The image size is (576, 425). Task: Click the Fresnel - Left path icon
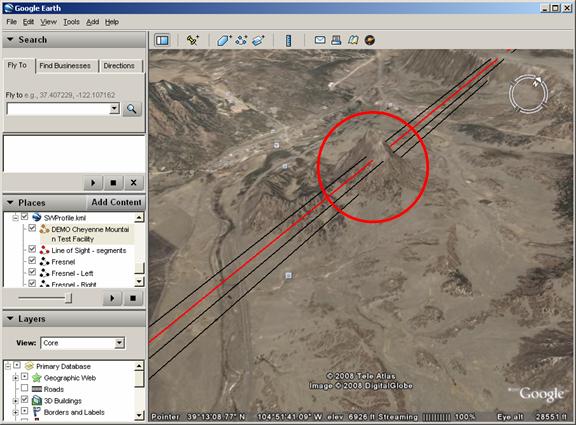click(44, 273)
